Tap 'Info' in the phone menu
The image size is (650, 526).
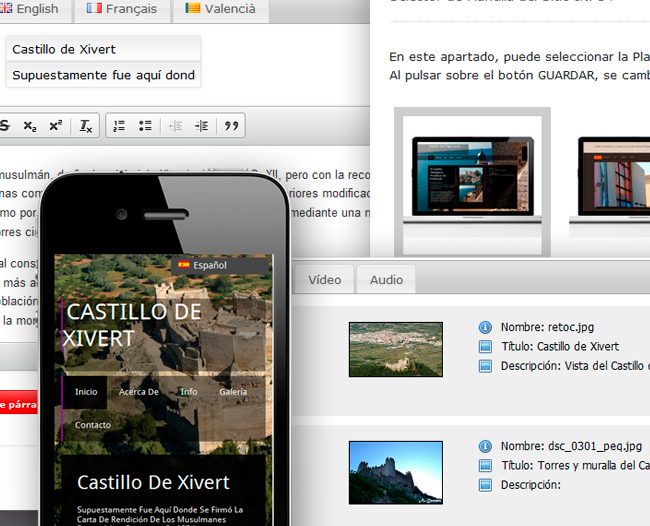coord(189,392)
